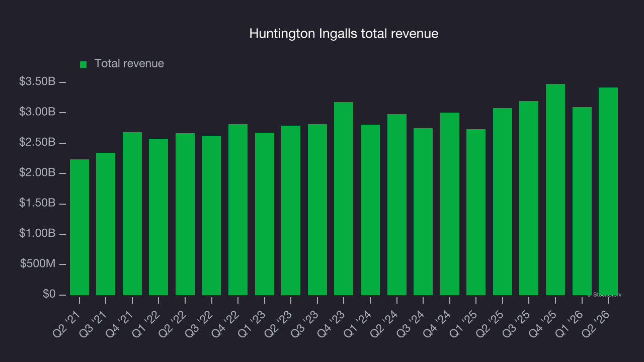Click the Q1 '26 revenue bar

tap(582, 201)
